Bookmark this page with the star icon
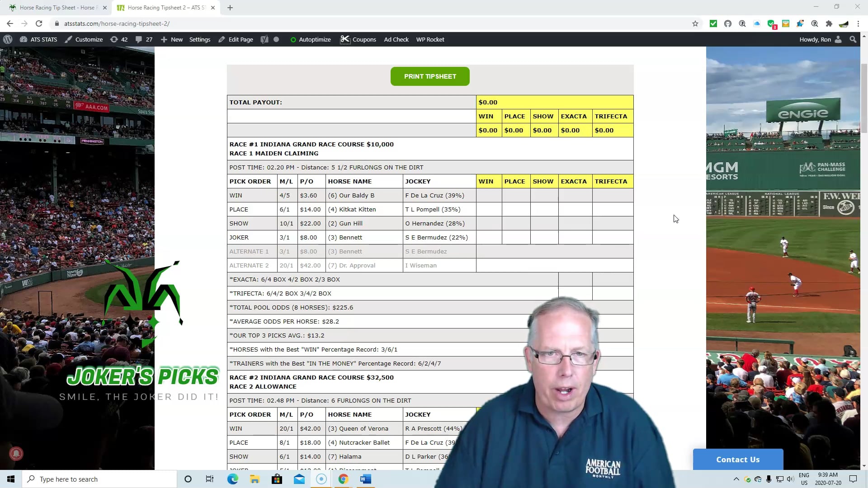This screenshot has height=488, width=868. tap(695, 23)
